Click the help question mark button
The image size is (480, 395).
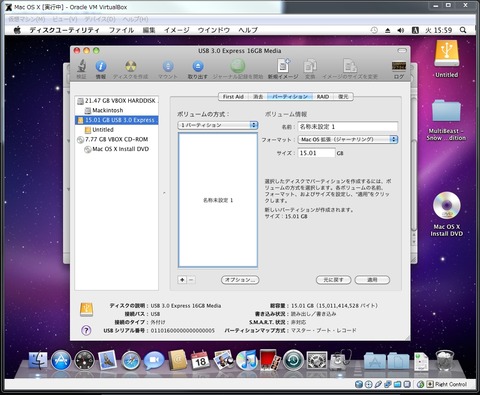coord(86,330)
